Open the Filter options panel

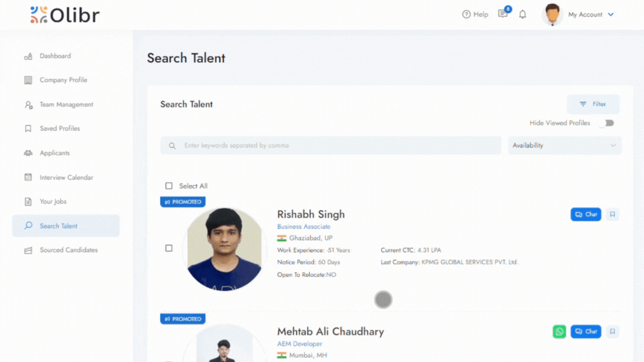593,104
